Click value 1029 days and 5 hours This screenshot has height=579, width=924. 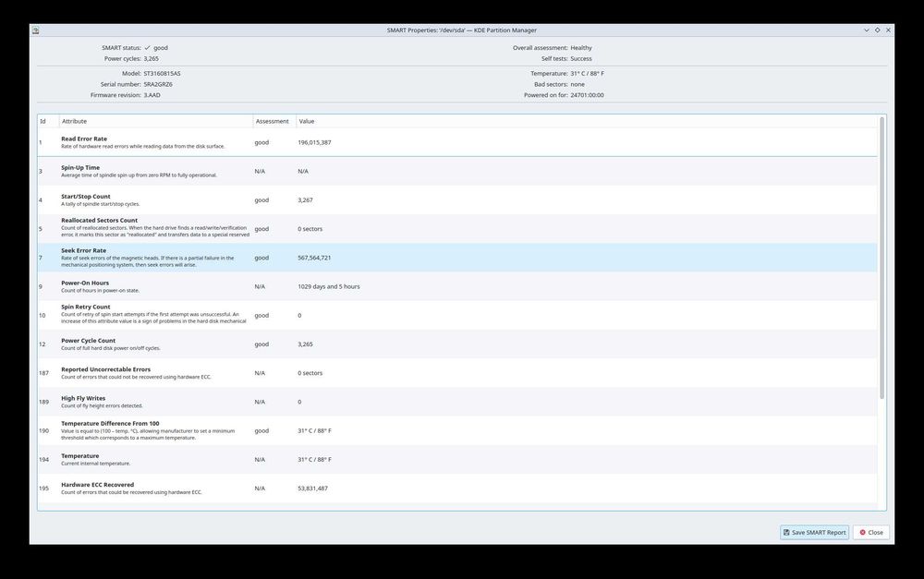coord(328,287)
